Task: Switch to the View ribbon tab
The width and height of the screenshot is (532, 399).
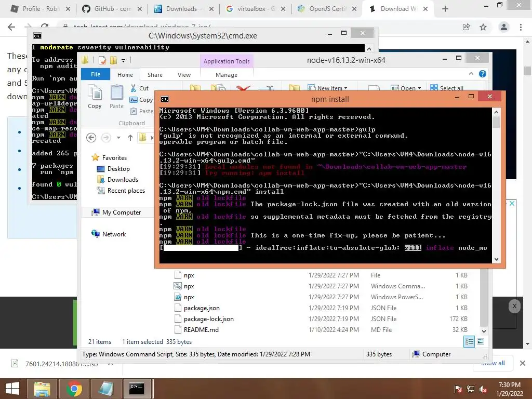Action: coord(184,75)
